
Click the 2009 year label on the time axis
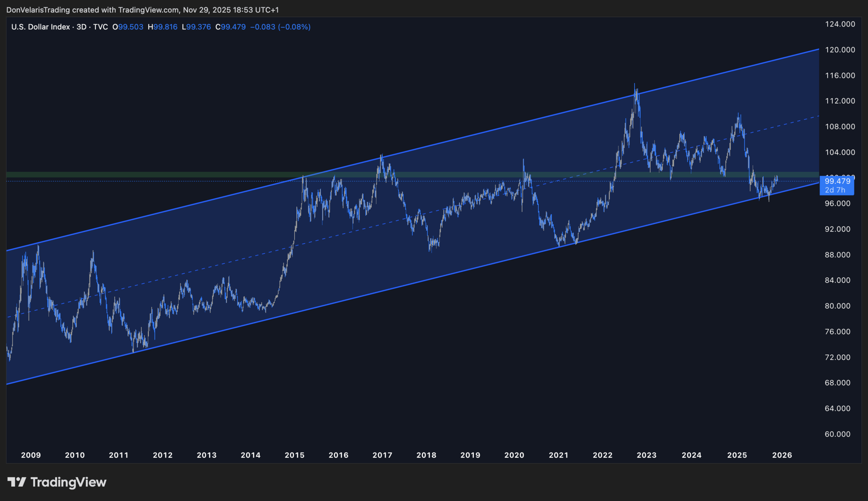pyautogui.click(x=31, y=455)
